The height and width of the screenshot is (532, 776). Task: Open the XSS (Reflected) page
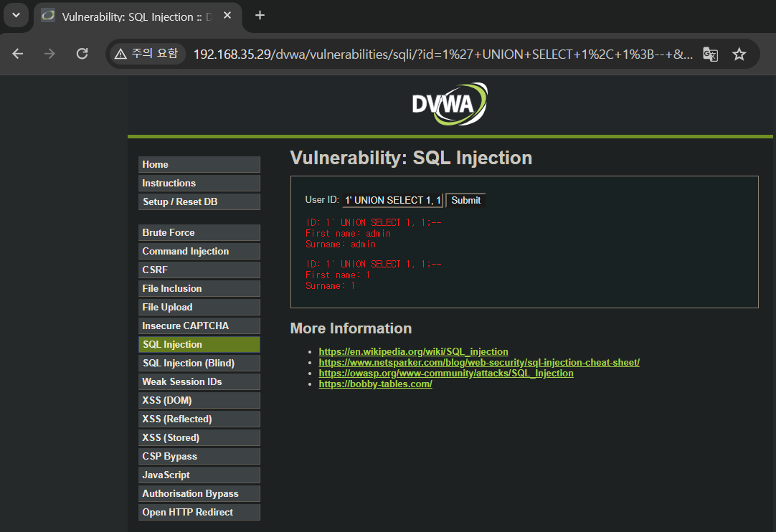coord(199,419)
